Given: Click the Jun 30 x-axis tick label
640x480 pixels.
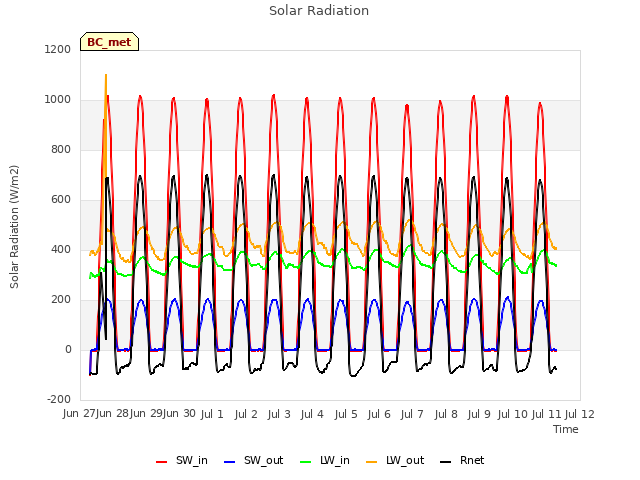Looking at the screenshot, I should (179, 414).
